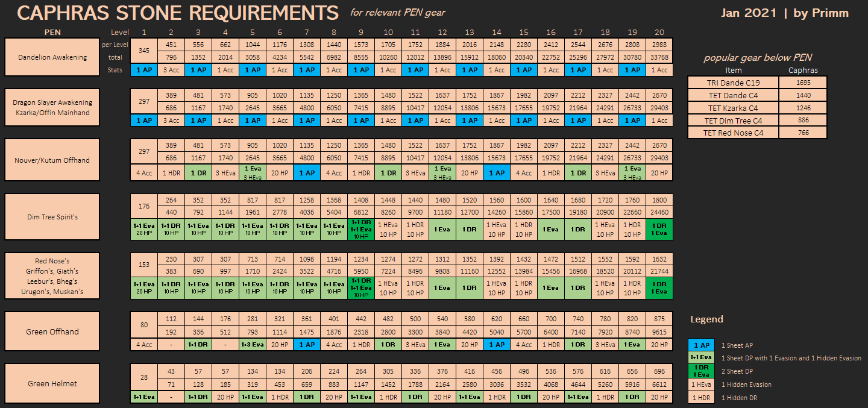
Task: Click the Legend heading
Action: (706, 319)
